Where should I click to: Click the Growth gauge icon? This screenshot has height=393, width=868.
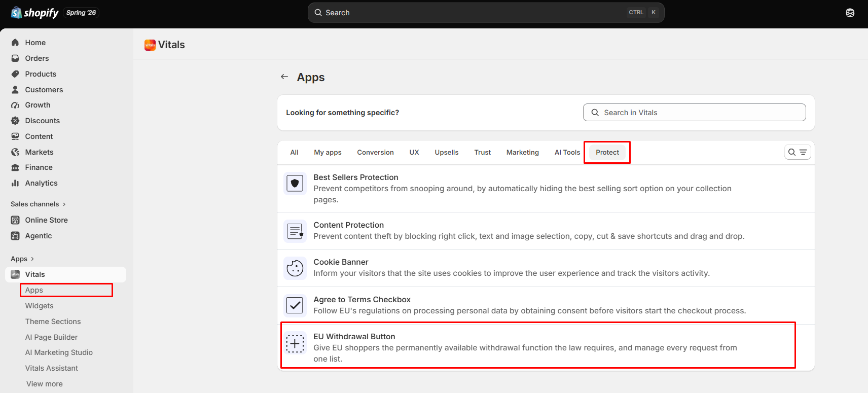pos(15,105)
